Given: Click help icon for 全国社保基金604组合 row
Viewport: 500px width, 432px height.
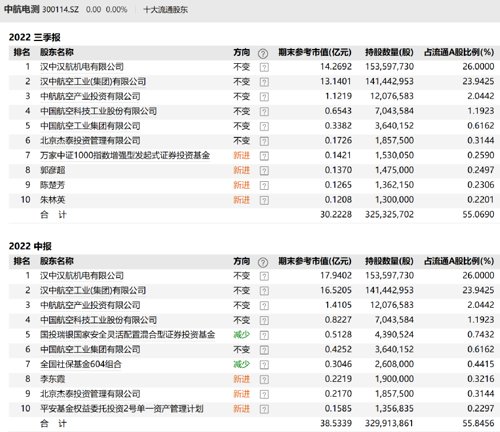Looking at the screenshot, I should click(x=264, y=365).
